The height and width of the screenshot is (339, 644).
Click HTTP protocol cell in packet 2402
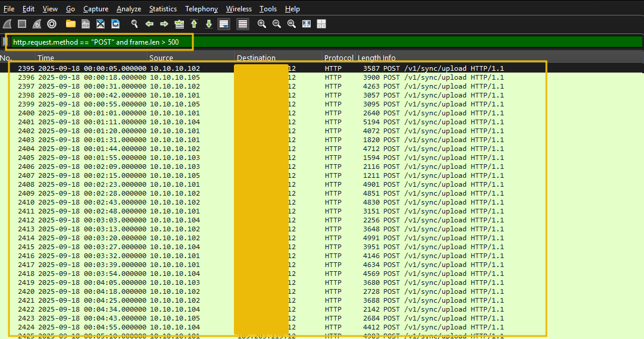(x=333, y=131)
